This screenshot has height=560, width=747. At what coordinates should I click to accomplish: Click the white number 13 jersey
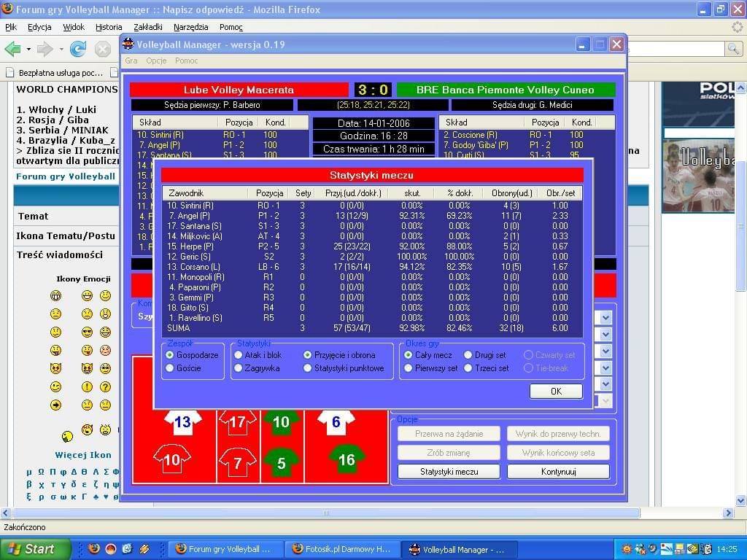pos(182,421)
